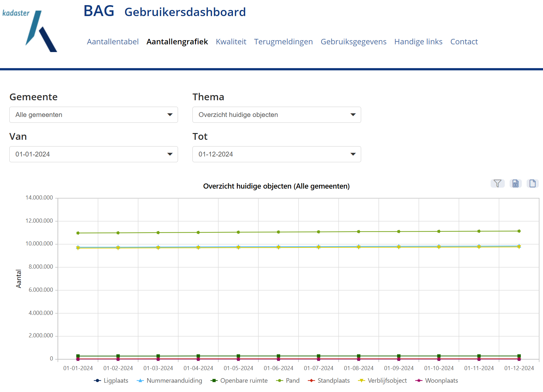Open the Thema dropdown
The height and width of the screenshot is (392, 543).
click(277, 115)
